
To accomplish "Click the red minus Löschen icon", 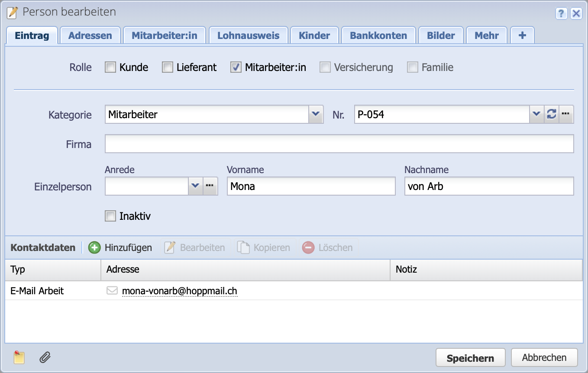I will [309, 247].
